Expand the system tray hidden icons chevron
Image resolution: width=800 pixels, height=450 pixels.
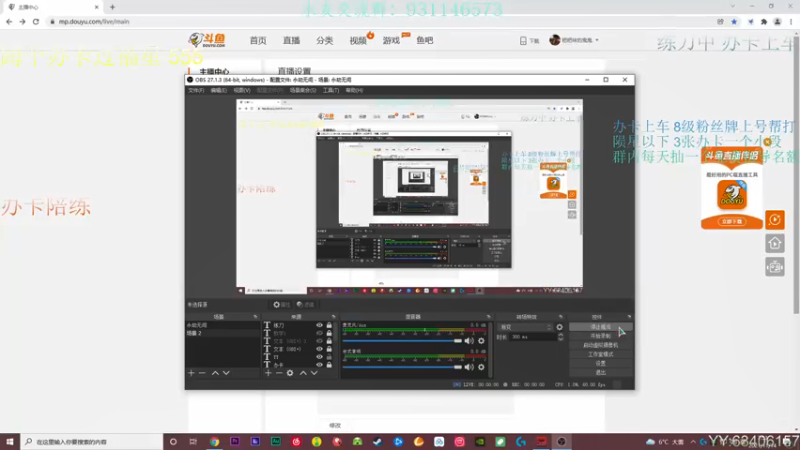click(x=693, y=442)
